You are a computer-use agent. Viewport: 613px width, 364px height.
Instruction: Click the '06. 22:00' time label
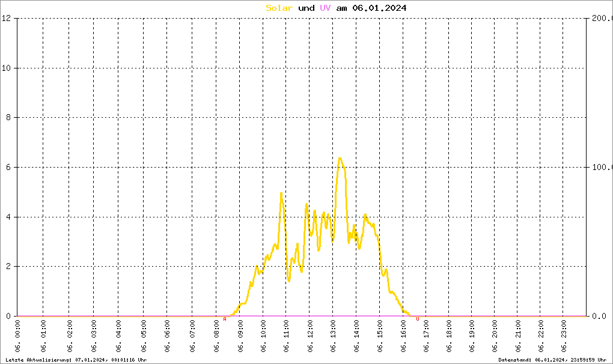pyautogui.click(x=541, y=336)
